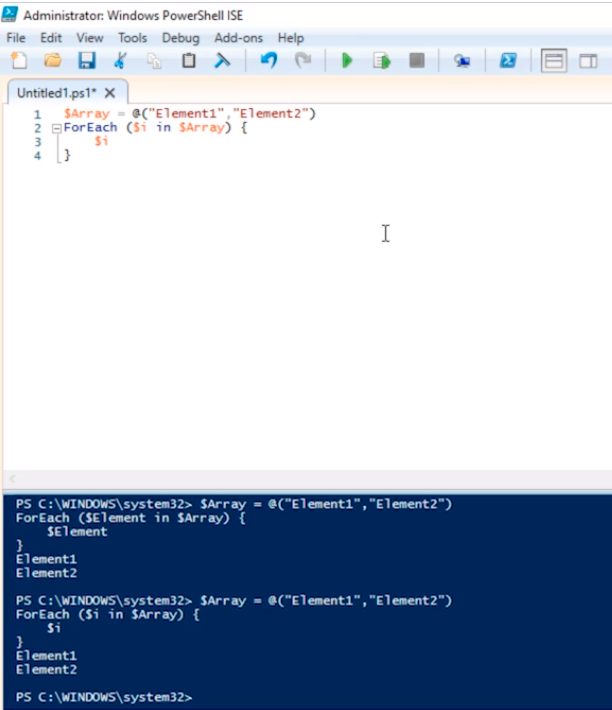612x710 pixels.
Task: Open the Debug menu
Action: tap(181, 38)
